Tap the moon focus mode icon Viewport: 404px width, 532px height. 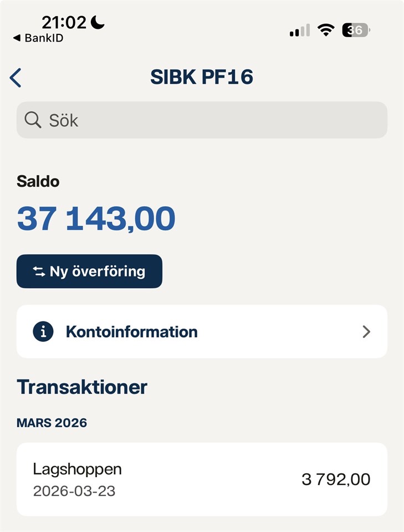pos(98,22)
